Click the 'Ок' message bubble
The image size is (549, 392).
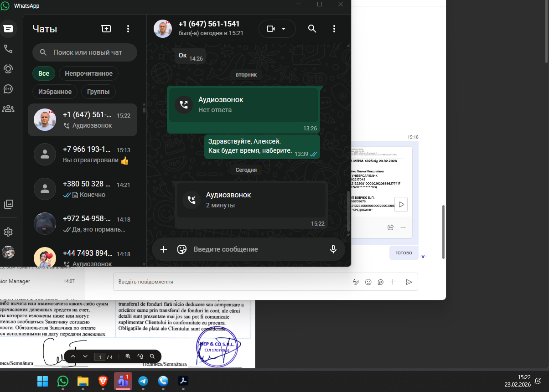pyautogui.click(x=190, y=56)
